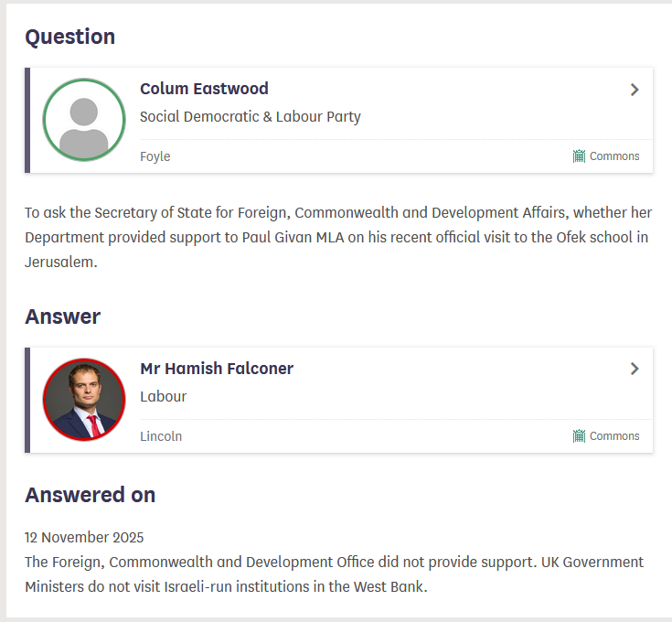
Task: Click the Foyle constituency text
Action: (155, 156)
